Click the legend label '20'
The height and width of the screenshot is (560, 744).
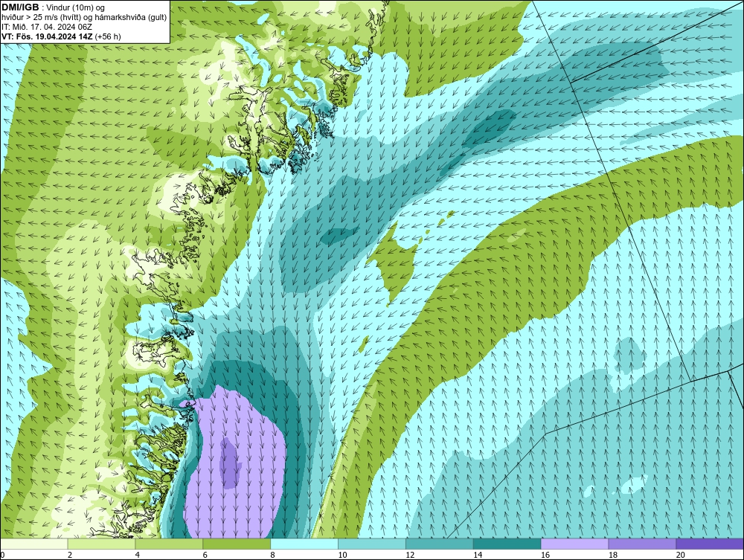click(681, 555)
